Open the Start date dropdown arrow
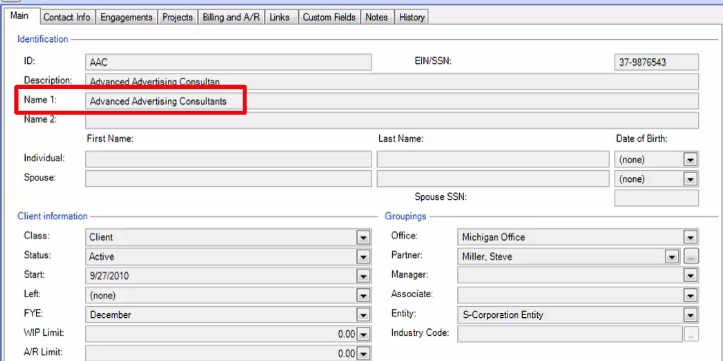723x361 pixels. (x=363, y=276)
